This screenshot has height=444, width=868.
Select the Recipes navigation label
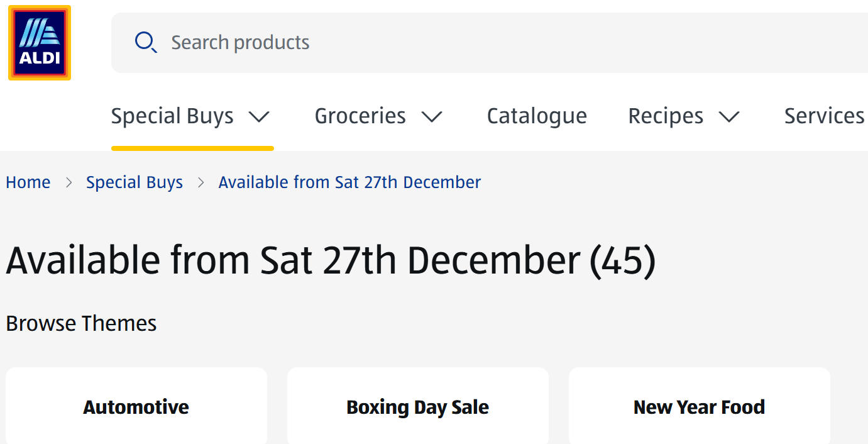(x=666, y=116)
